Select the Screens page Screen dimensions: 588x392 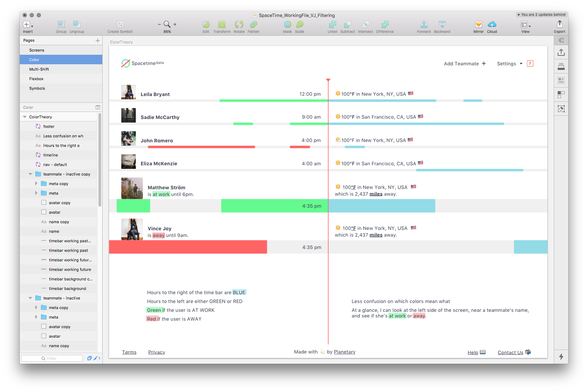pyautogui.click(x=61, y=50)
